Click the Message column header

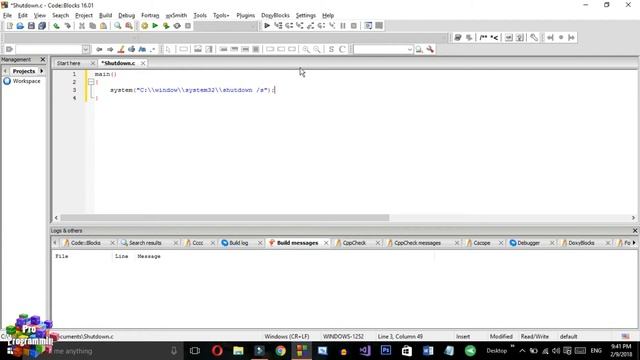click(x=149, y=256)
